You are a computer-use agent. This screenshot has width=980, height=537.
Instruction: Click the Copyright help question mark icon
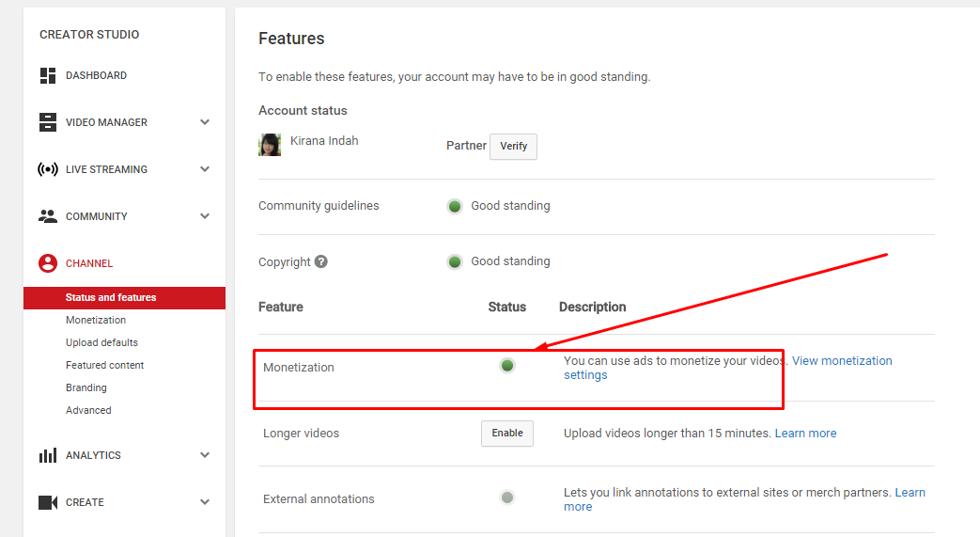(320, 261)
